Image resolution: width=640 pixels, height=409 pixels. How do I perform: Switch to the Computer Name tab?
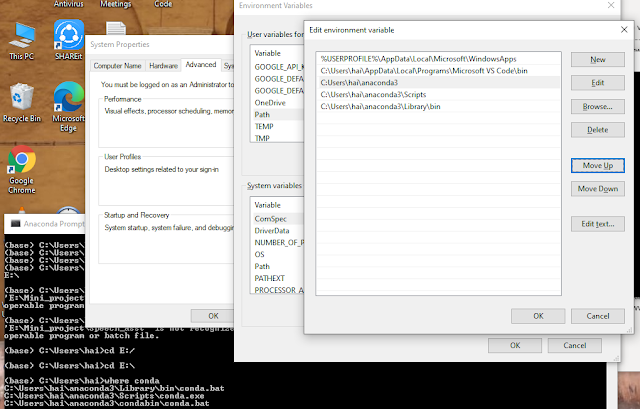click(117, 66)
